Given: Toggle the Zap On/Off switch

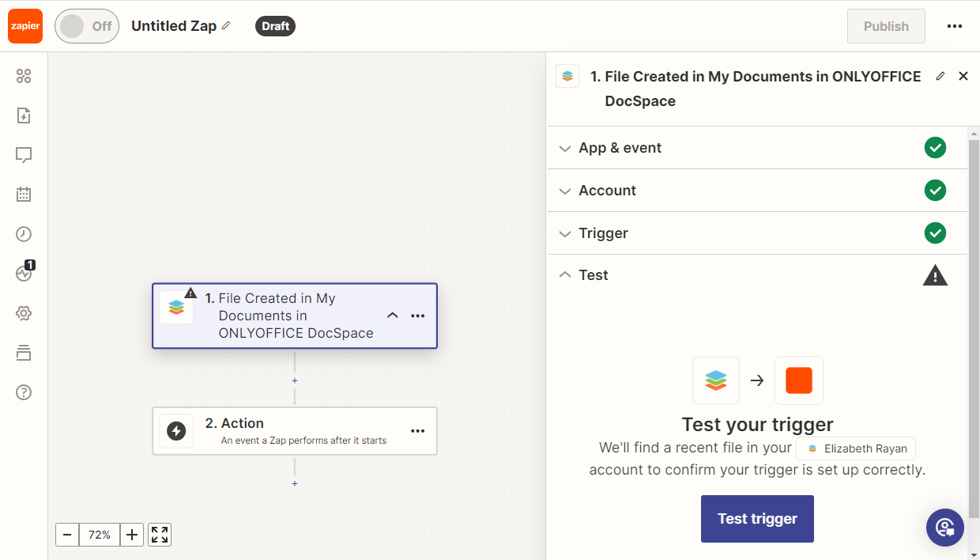Looking at the screenshot, I should click(86, 26).
